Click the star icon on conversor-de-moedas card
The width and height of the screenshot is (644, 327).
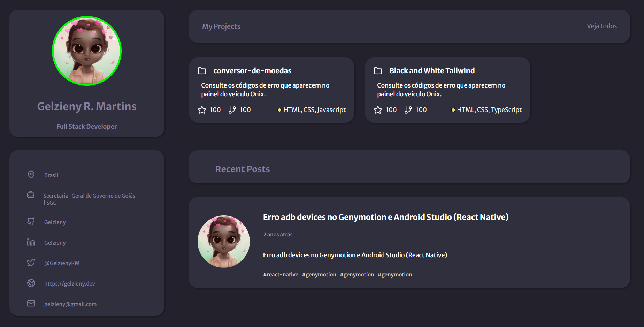tap(202, 110)
